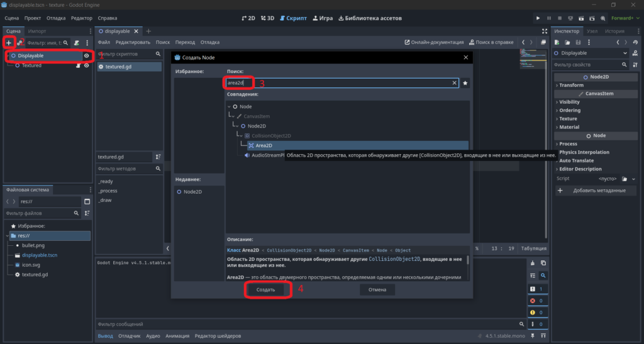644x344 pixels.
Task: Copy output with the copy icon
Action: point(543,263)
